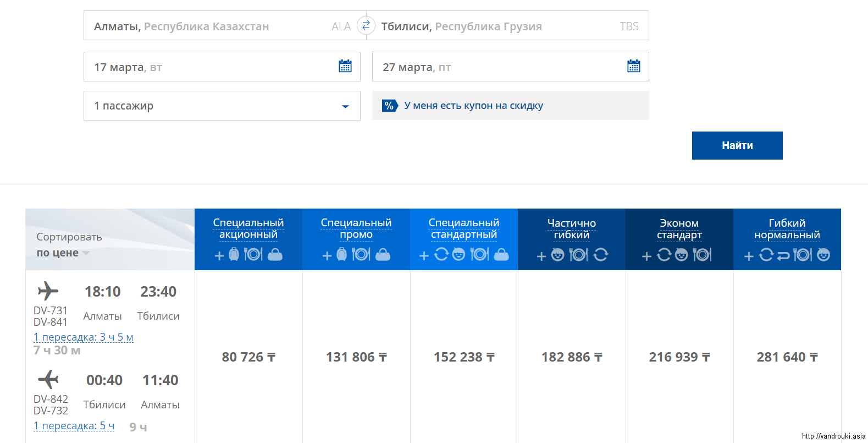Click child face icon under Частично гибкий
Viewport: 868px width, 443px height.
click(557, 254)
